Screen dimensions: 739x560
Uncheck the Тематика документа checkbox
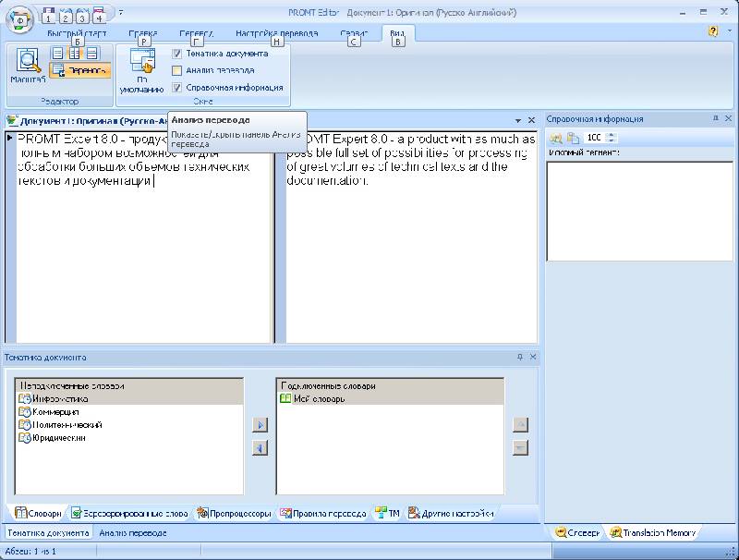click(x=176, y=54)
